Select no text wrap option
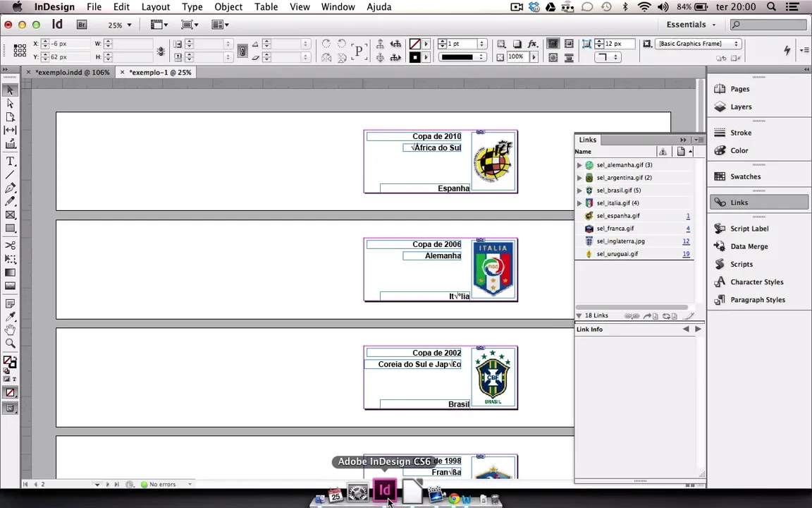812x508 pixels. pyautogui.click(x=553, y=44)
